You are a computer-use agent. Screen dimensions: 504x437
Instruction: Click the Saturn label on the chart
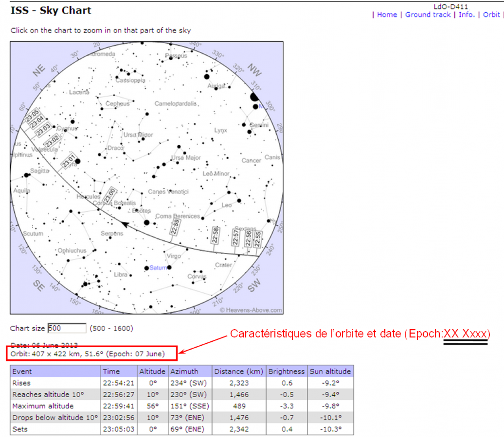click(158, 267)
